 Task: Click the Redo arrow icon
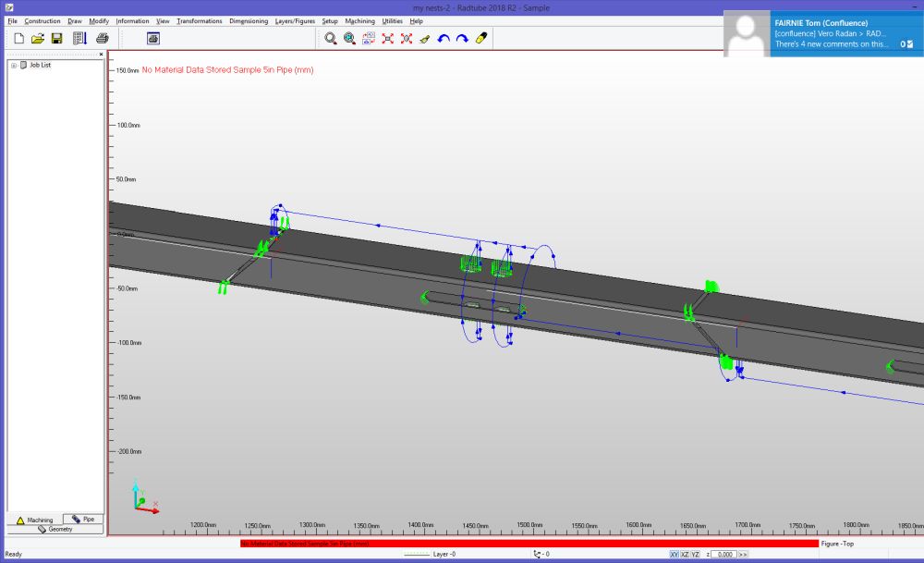pyautogui.click(x=461, y=38)
